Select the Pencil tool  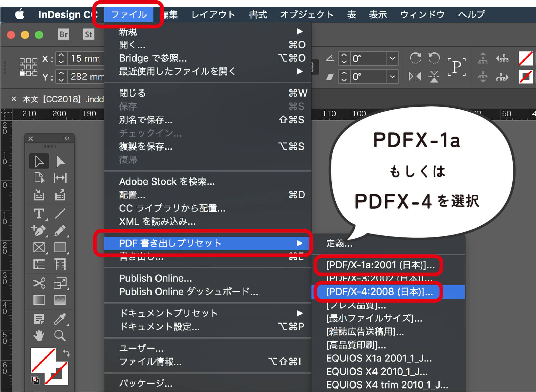[x=60, y=231]
